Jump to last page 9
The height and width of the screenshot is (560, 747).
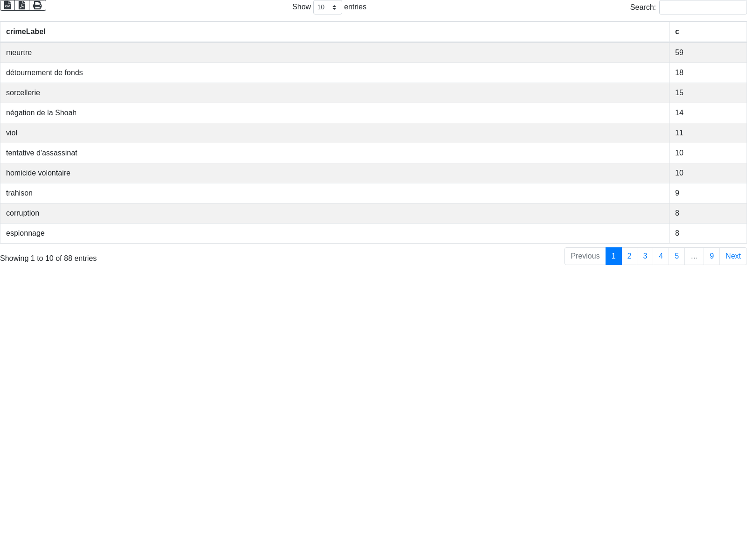coord(712,256)
